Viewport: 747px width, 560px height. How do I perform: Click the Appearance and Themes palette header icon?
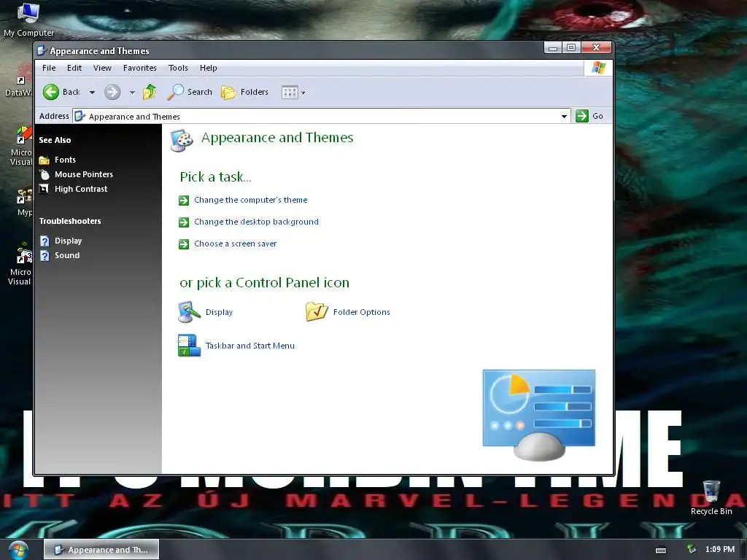click(182, 141)
